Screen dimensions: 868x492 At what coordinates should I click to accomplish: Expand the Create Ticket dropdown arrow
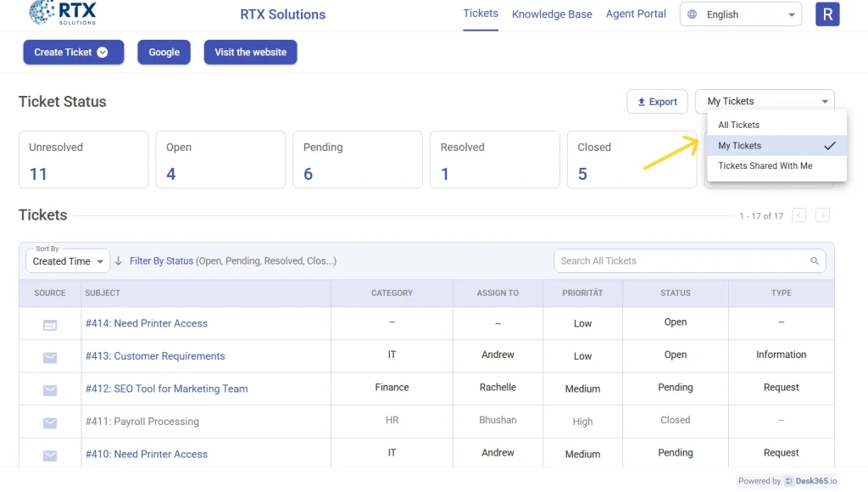(103, 52)
